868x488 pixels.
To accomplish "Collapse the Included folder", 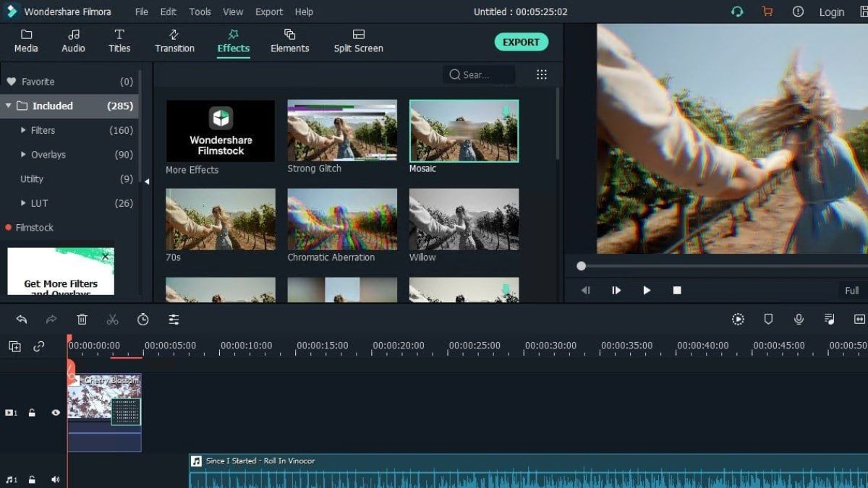I will tap(9, 106).
